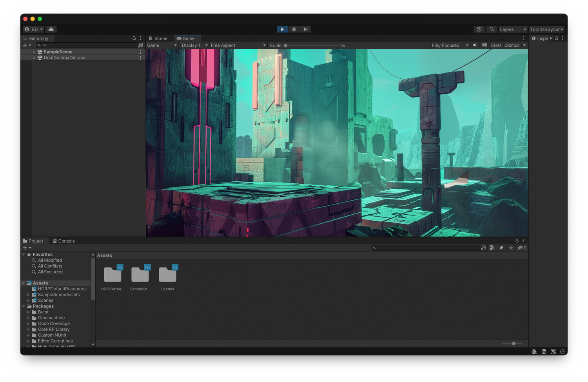Open the Free Aspect dropdown
Viewport: 588px width, 382px height.
point(238,45)
